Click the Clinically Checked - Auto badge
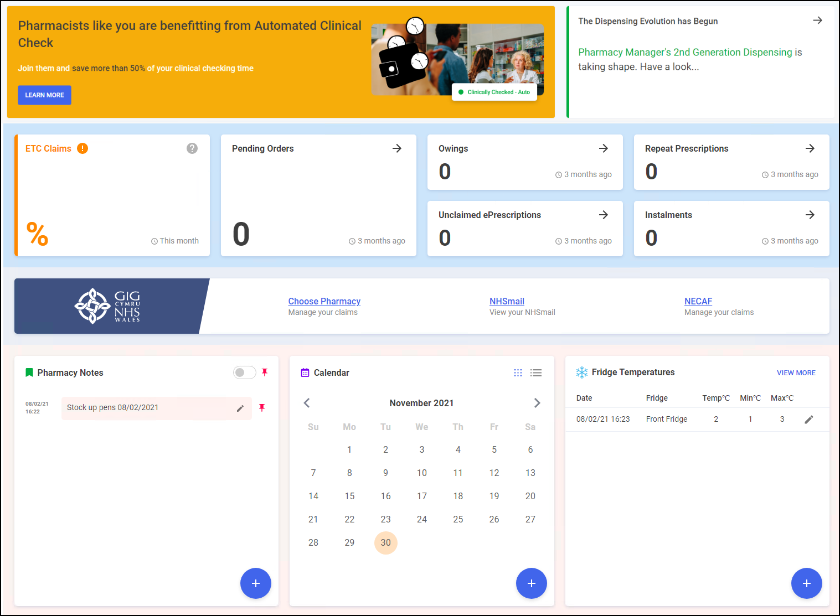Viewport: 840px width, 616px height. pos(494,92)
